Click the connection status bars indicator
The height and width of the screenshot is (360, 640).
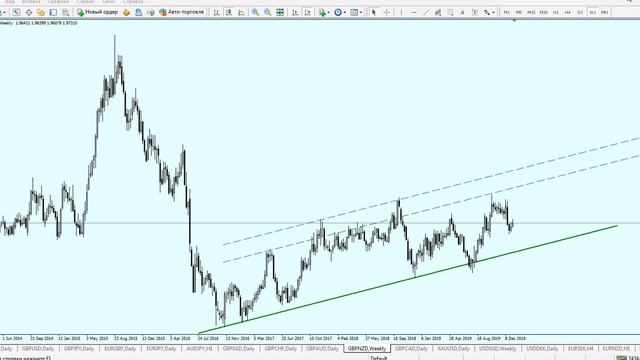(x=621, y=358)
